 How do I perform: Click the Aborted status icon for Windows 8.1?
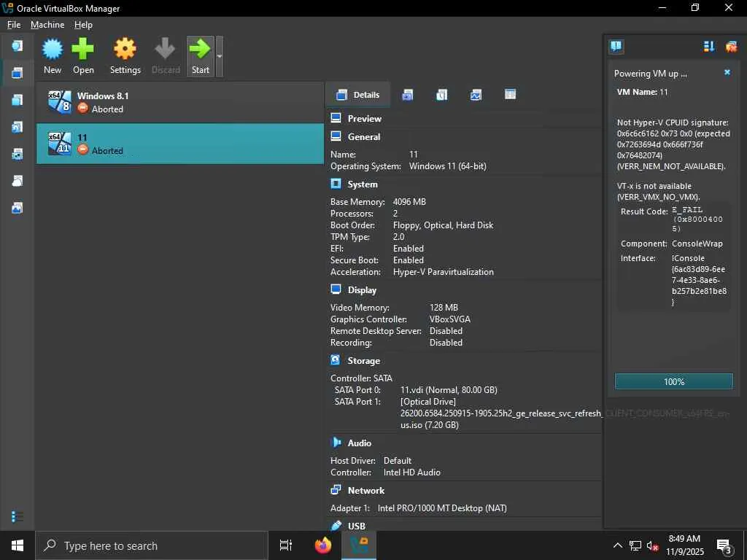83,109
